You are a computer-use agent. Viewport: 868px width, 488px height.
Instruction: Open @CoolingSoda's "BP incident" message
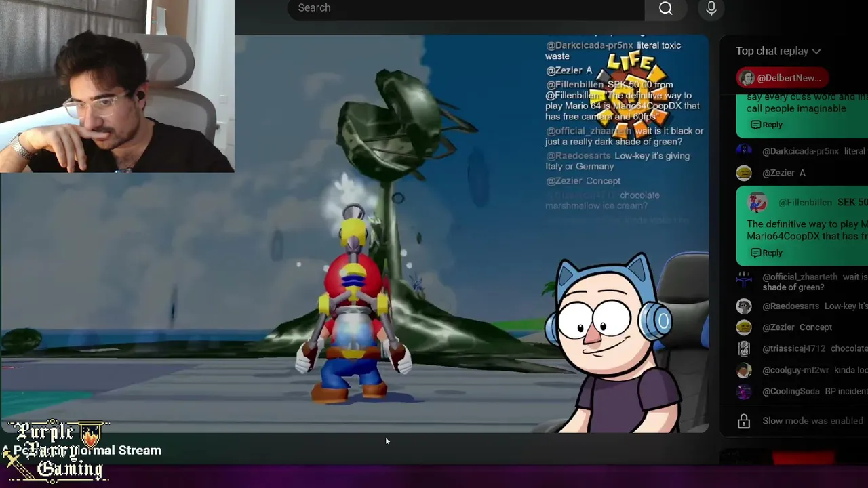coord(815,392)
